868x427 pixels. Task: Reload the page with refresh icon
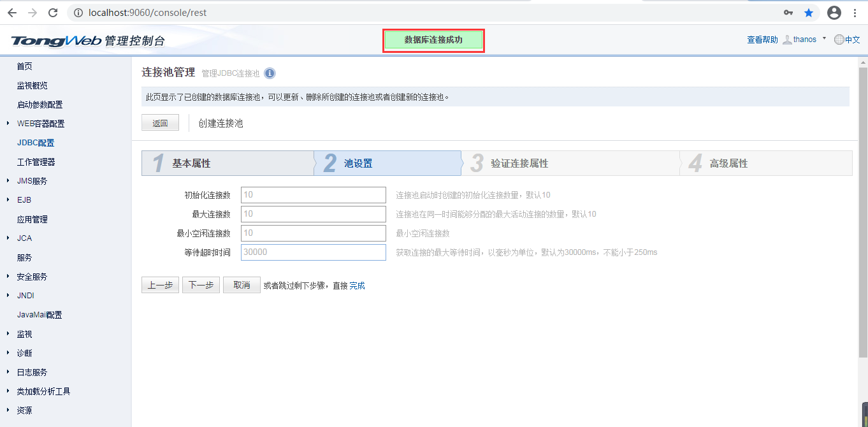point(54,13)
